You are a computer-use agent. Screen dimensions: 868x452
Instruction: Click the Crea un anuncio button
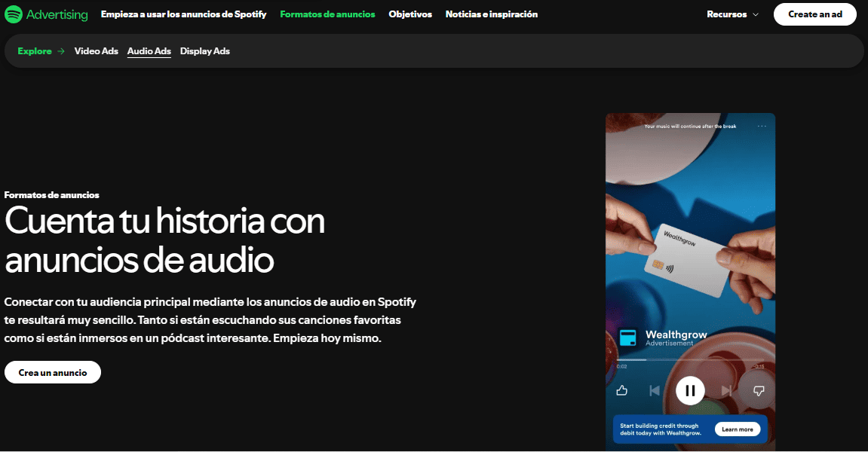coord(52,371)
